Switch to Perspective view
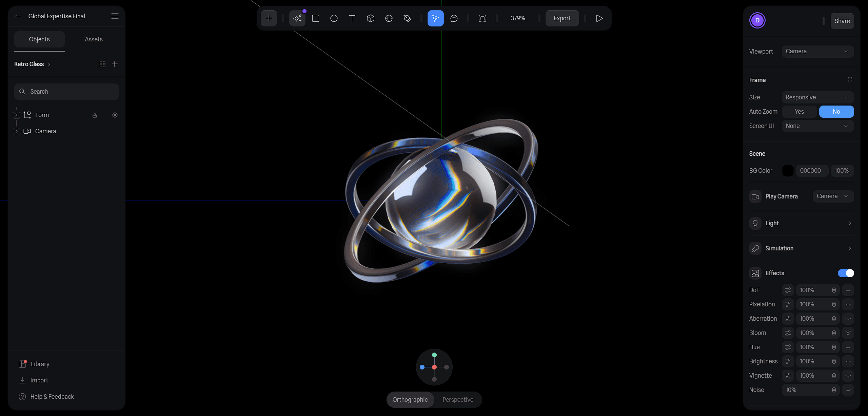The width and height of the screenshot is (868, 416). click(457, 400)
